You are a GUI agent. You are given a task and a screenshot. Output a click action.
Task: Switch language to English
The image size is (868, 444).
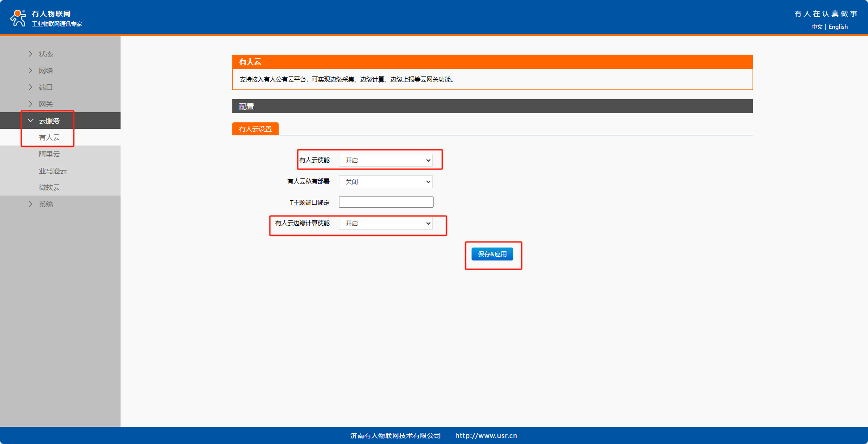838,27
